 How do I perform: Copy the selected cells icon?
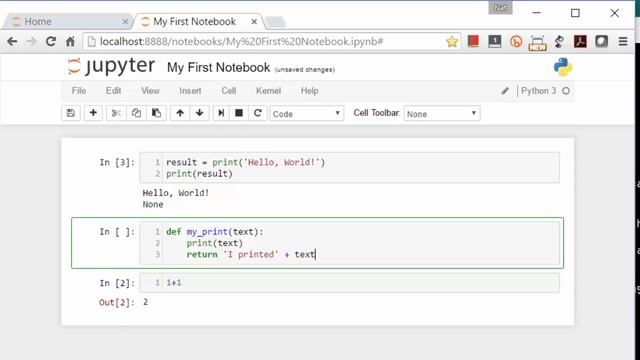point(136,113)
